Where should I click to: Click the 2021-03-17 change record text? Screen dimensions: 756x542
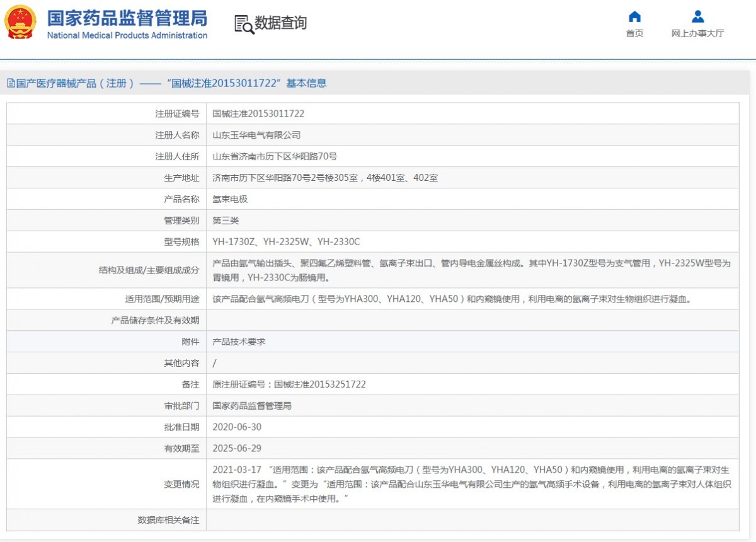point(471,484)
